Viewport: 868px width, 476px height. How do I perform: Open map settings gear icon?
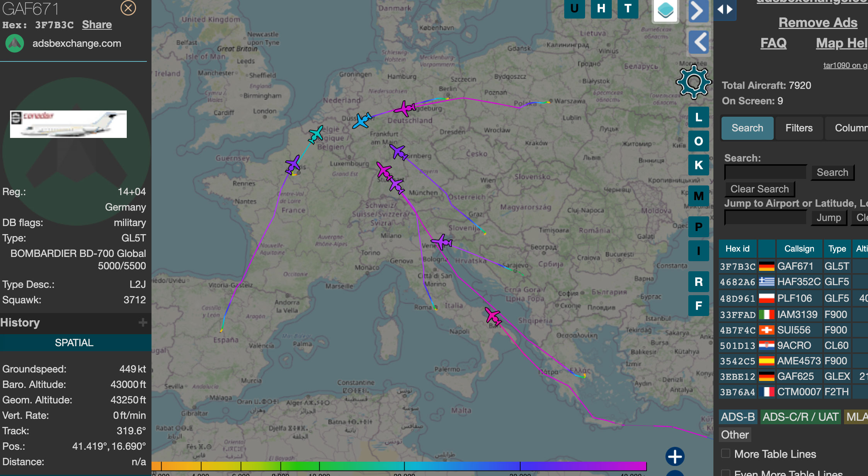[x=694, y=82]
